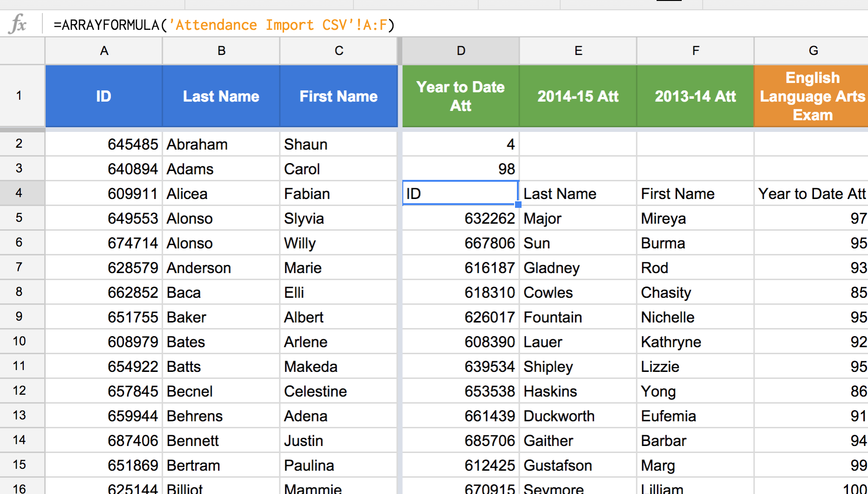Select column E header
This screenshot has width=868, height=494.
(x=578, y=51)
